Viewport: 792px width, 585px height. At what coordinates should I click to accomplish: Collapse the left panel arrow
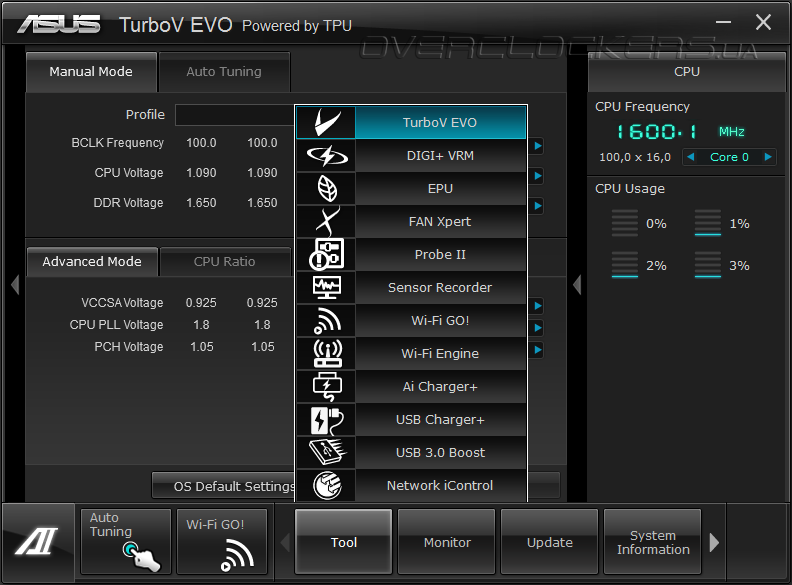[x=15, y=285]
